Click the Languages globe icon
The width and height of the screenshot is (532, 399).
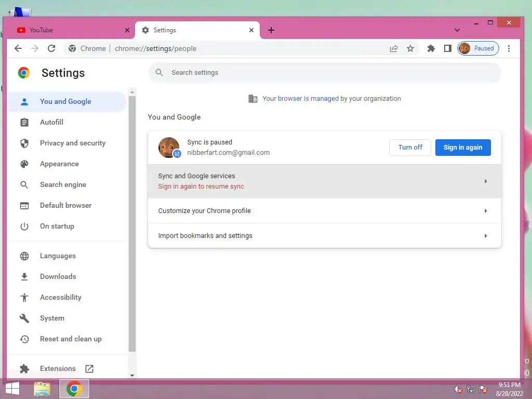pyautogui.click(x=24, y=256)
